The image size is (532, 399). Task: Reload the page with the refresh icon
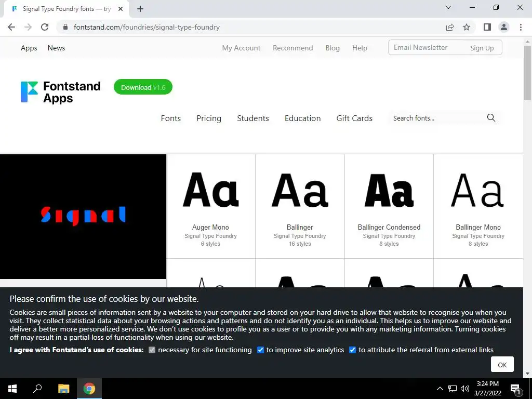tap(45, 27)
